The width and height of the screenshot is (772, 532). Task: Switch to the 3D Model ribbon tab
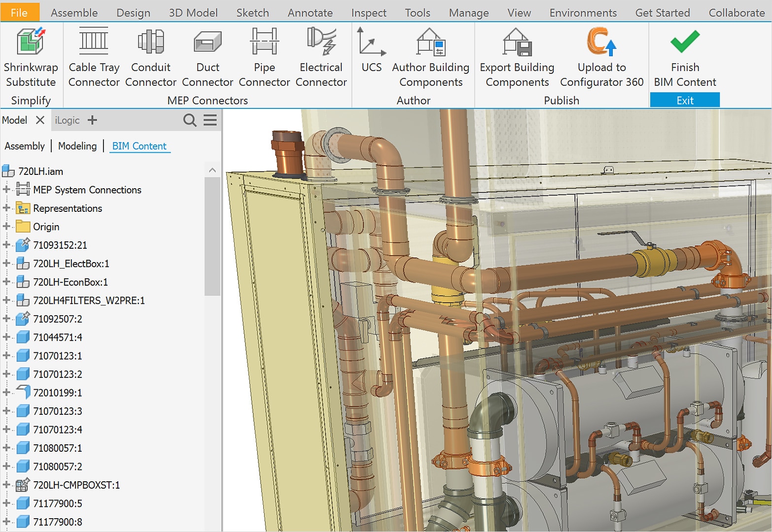tap(193, 13)
